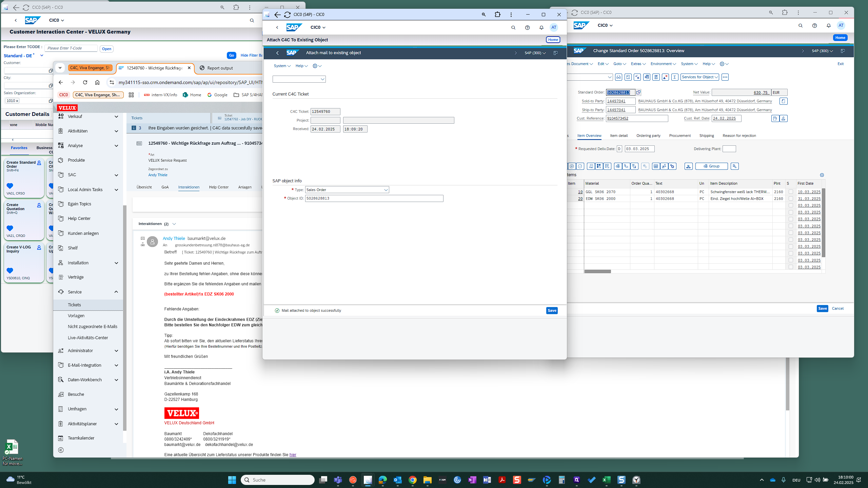
Task: Click the Group button in items toolbar
Action: click(711, 166)
